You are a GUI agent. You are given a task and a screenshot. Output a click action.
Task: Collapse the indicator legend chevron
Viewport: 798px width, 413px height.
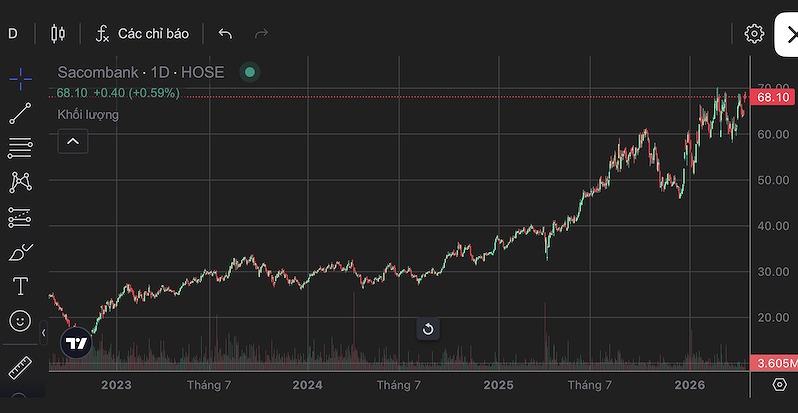72,142
